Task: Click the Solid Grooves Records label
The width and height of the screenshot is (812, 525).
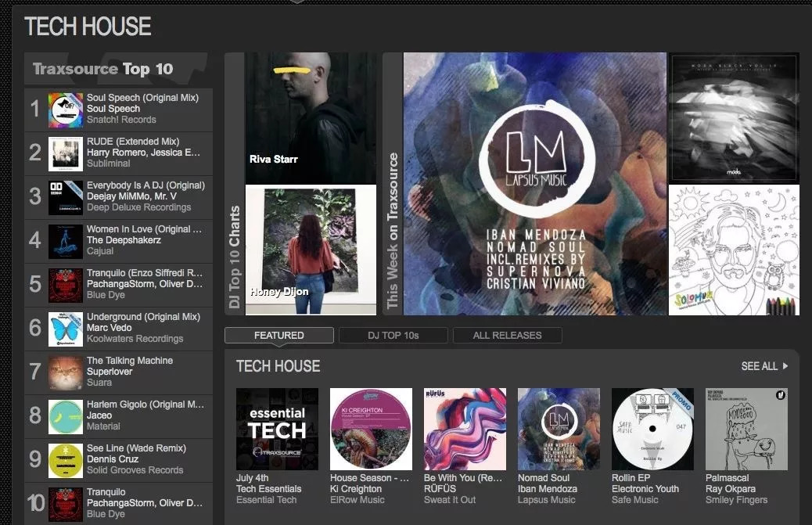Action: tap(135, 470)
